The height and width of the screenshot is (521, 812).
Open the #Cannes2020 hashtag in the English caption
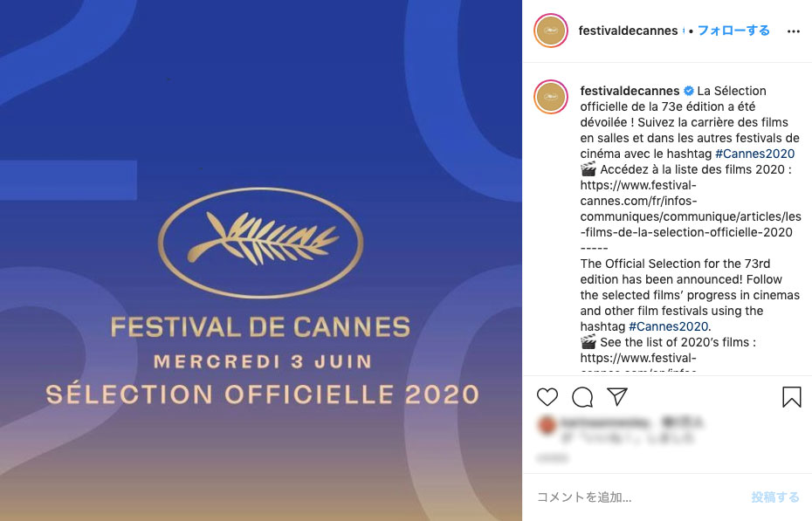click(x=669, y=326)
